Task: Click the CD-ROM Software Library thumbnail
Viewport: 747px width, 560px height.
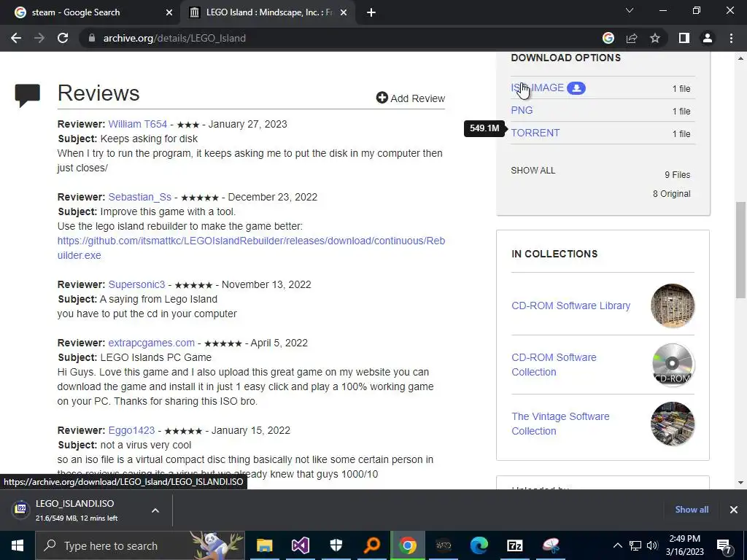Action: point(672,306)
